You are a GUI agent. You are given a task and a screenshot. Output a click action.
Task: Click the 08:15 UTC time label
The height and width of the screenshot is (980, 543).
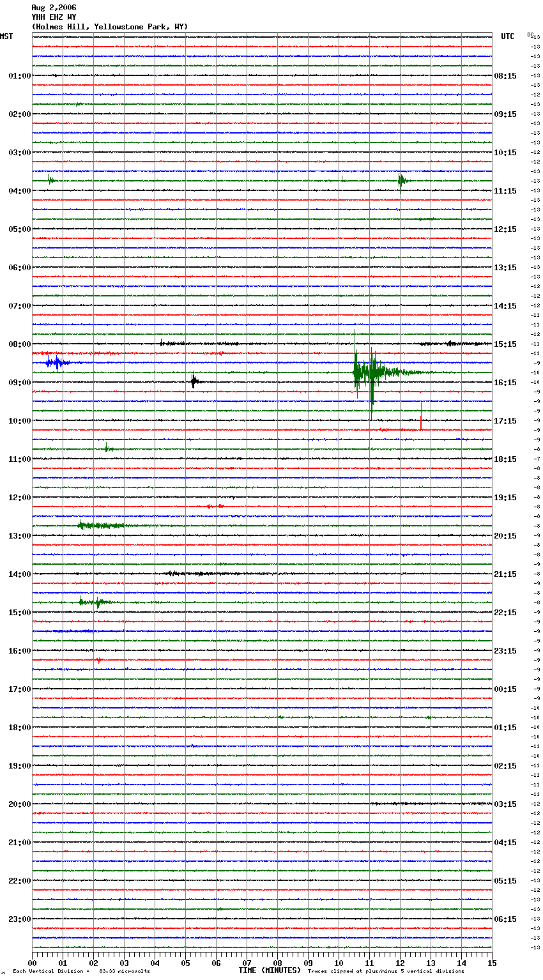[505, 76]
